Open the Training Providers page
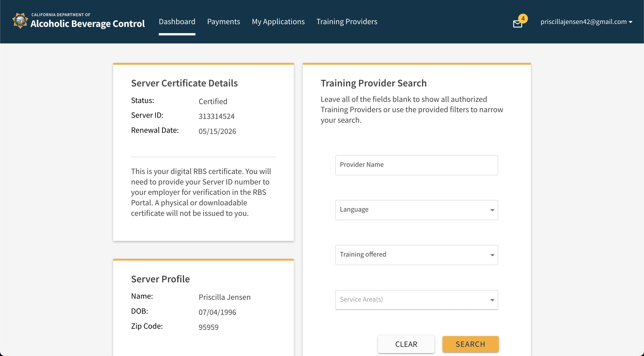Screen dimensions: 644x356 click(347, 21)
